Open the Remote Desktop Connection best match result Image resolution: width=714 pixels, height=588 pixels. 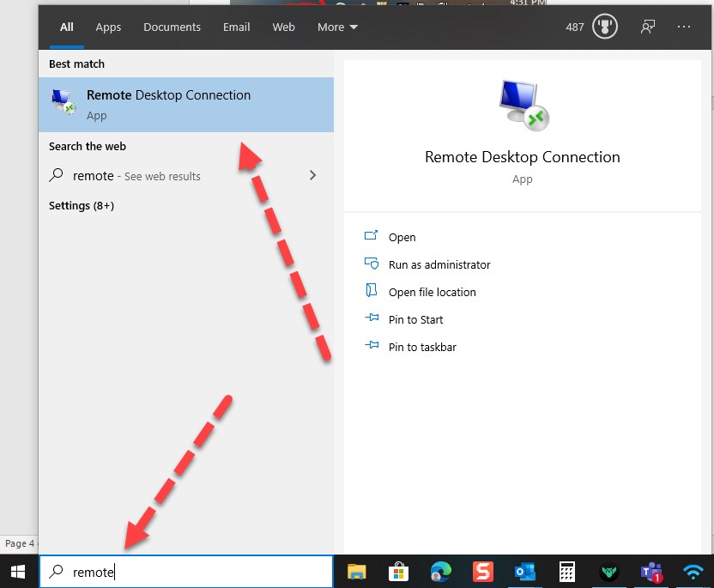pos(185,105)
